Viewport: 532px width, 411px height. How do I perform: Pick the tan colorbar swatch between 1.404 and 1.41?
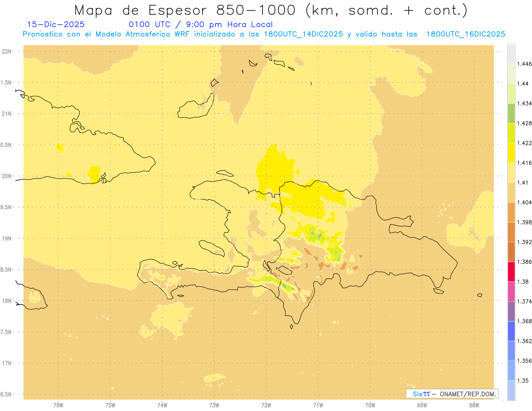(x=511, y=192)
